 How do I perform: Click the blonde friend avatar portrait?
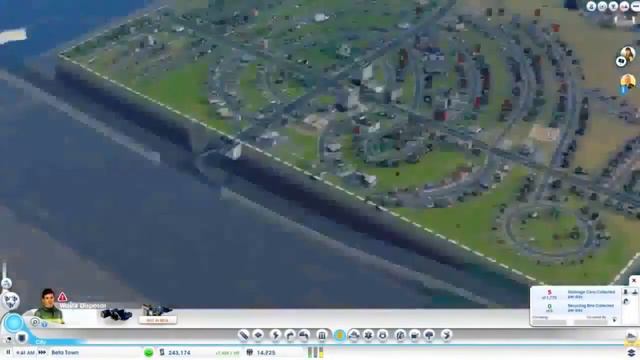coord(628,81)
